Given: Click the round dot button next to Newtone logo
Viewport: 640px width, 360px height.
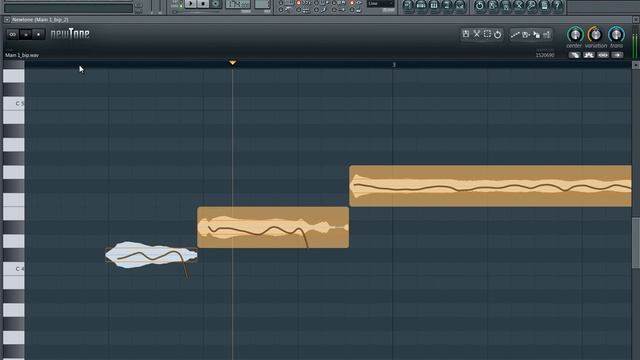Looking at the screenshot, I should point(38,35).
